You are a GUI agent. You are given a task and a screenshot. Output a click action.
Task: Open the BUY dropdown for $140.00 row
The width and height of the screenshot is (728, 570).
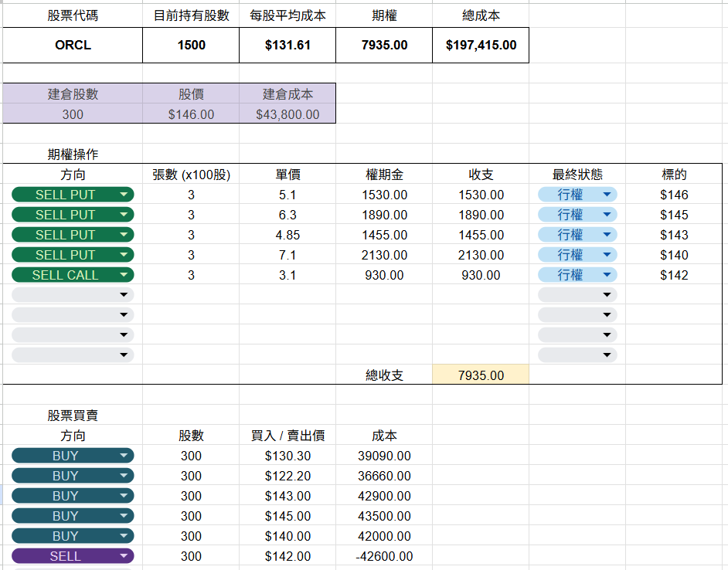pos(73,536)
